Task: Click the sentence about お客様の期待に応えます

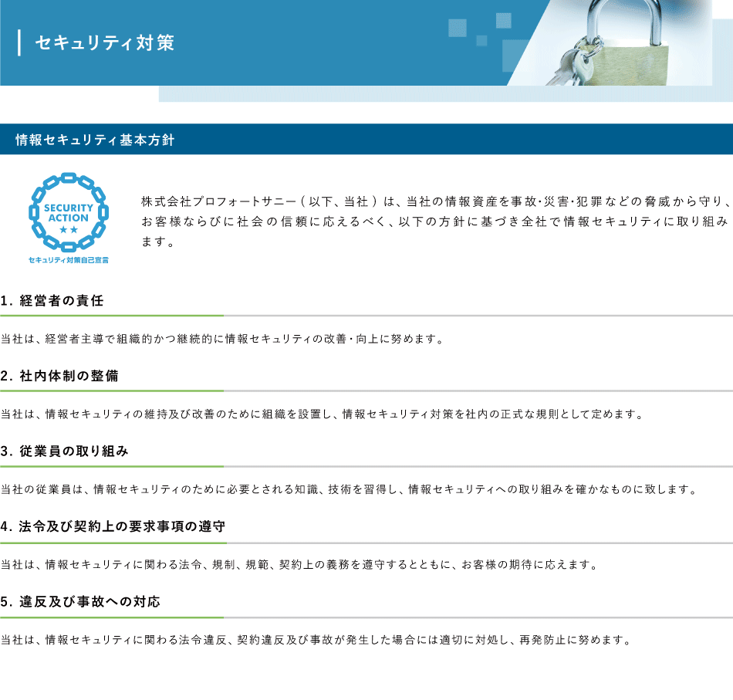Action: [299, 564]
